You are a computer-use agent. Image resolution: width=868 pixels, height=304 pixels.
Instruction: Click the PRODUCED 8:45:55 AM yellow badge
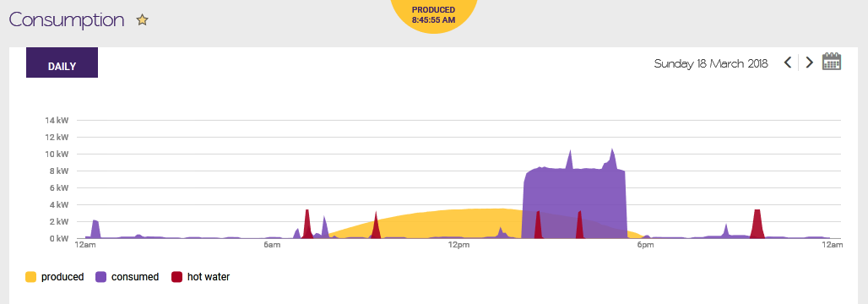point(433,14)
